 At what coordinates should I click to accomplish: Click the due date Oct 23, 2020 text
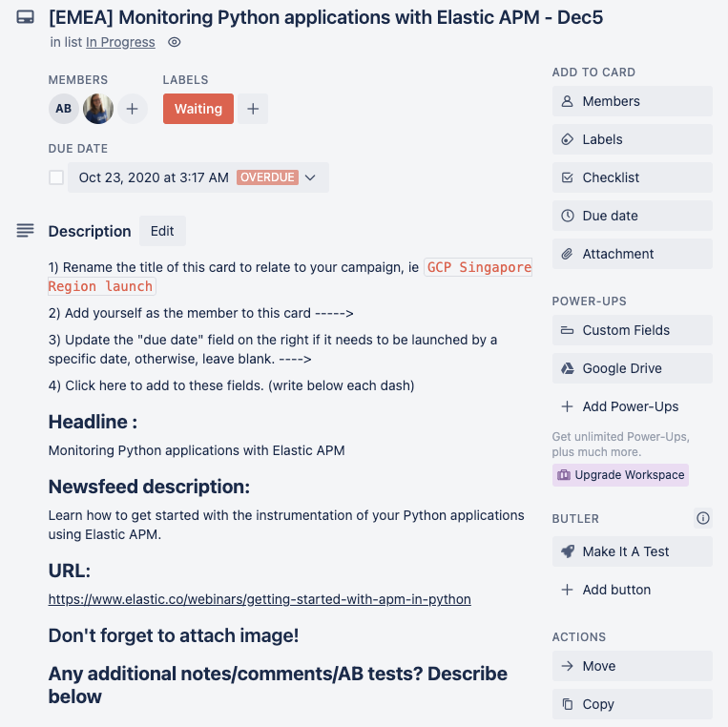[154, 177]
